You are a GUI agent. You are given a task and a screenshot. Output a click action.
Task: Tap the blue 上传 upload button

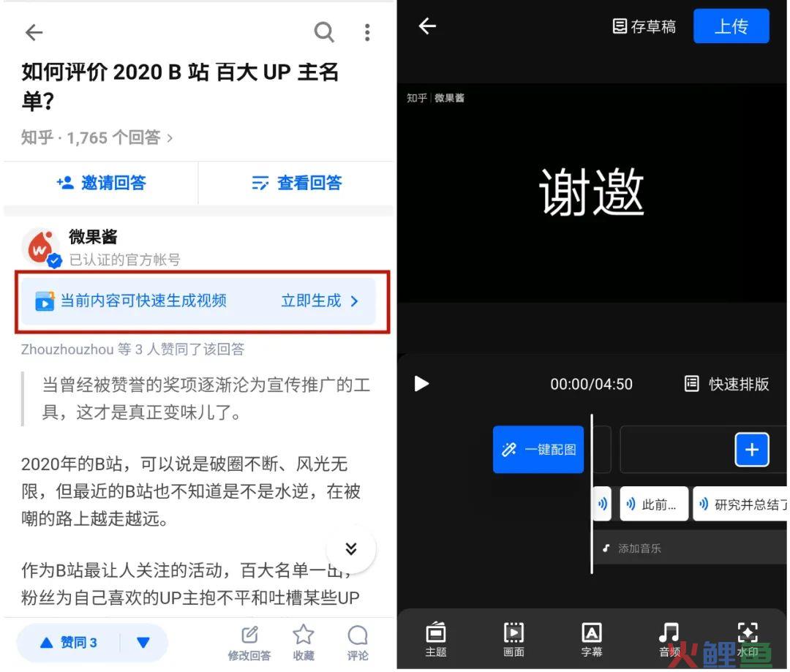pos(731,26)
